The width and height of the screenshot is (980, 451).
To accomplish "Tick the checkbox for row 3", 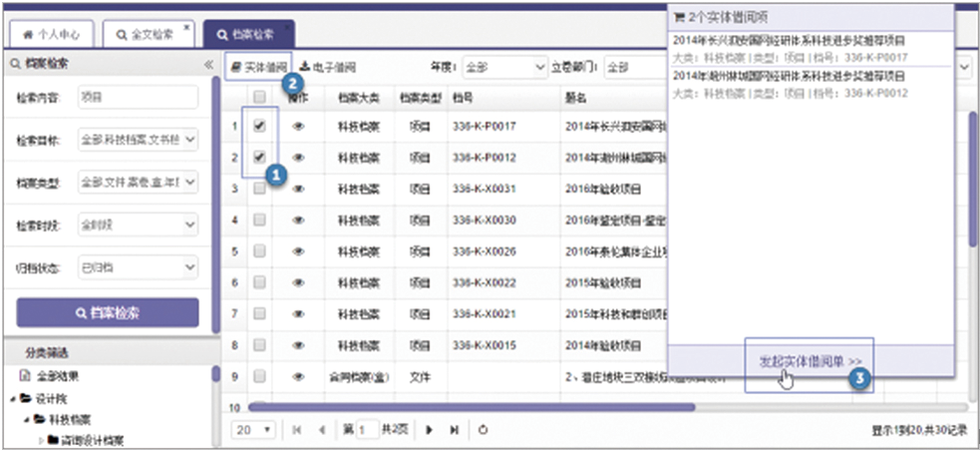I will tap(259, 189).
